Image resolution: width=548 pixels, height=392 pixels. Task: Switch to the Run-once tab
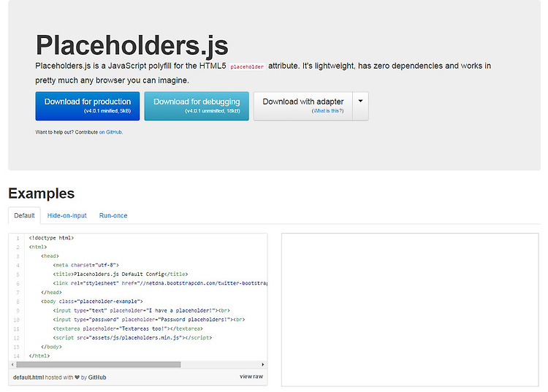point(113,215)
